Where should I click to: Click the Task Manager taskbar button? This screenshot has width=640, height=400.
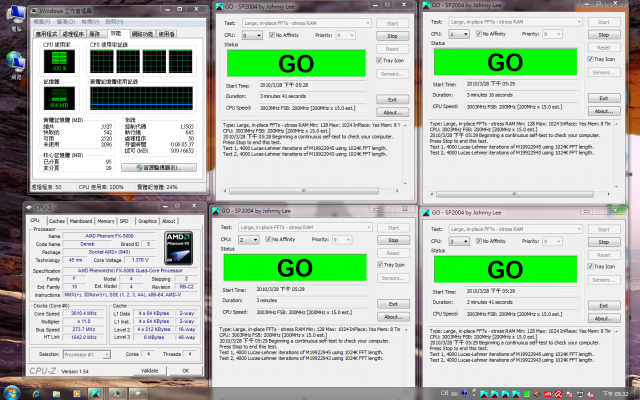point(118,393)
